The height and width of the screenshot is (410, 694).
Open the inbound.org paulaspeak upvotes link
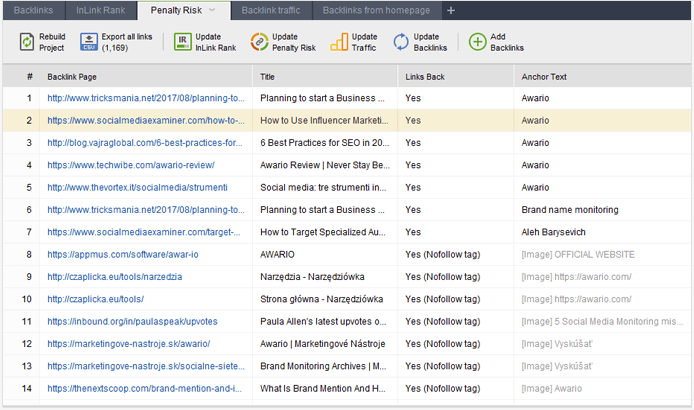(132, 321)
